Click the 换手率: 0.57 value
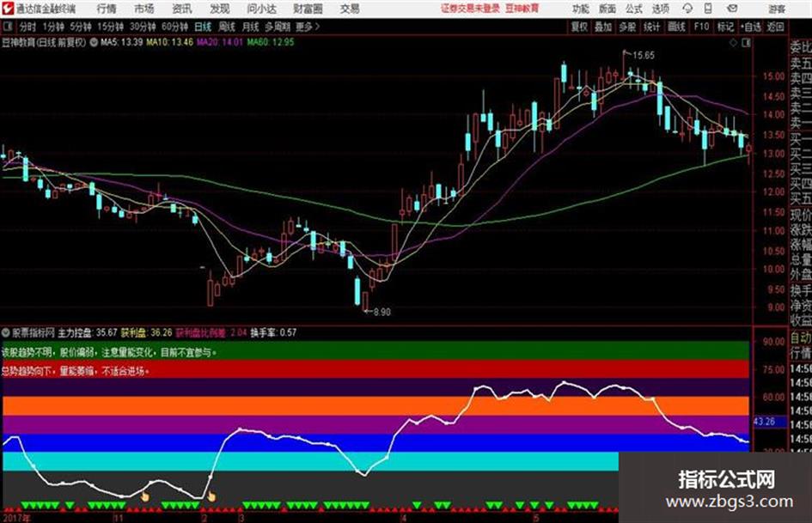 (x=273, y=332)
